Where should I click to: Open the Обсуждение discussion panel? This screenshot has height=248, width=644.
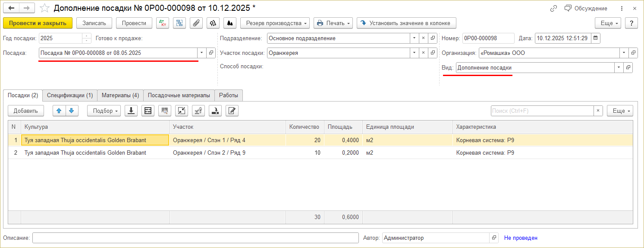coord(586,8)
